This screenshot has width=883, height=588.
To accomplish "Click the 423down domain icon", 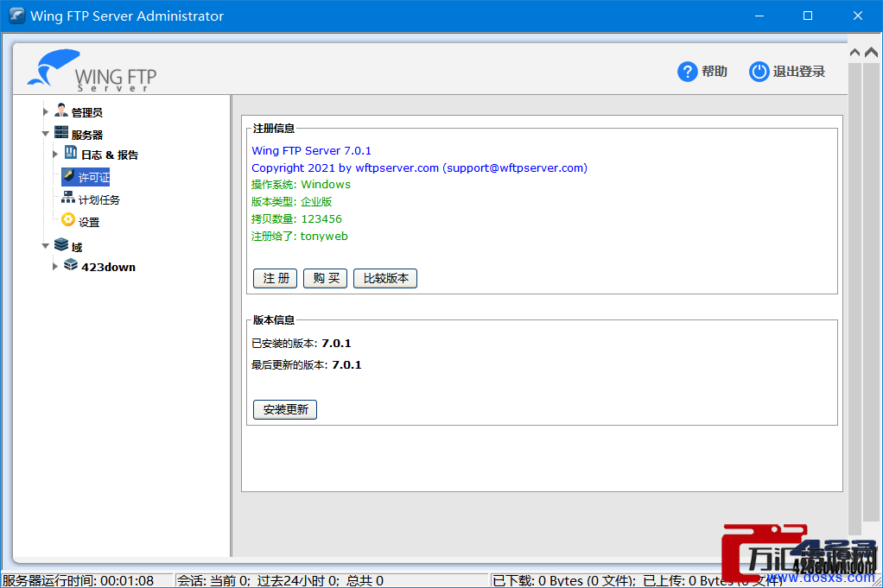I will coord(70,265).
